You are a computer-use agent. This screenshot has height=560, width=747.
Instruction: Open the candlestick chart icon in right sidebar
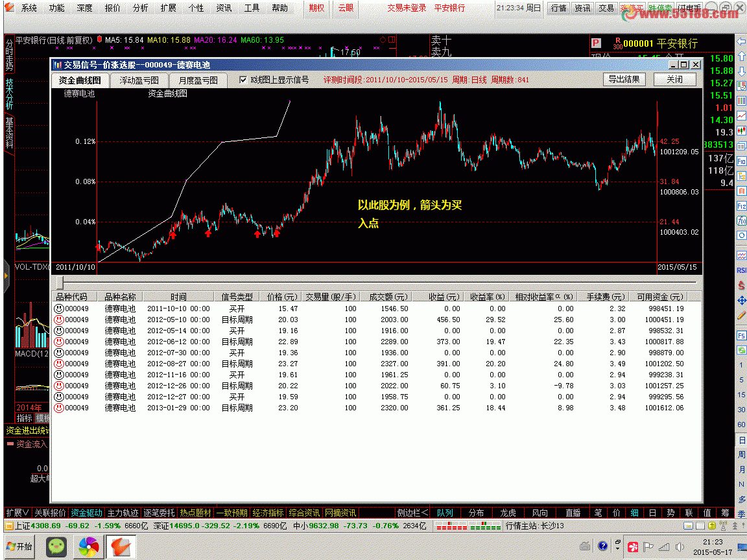click(741, 130)
